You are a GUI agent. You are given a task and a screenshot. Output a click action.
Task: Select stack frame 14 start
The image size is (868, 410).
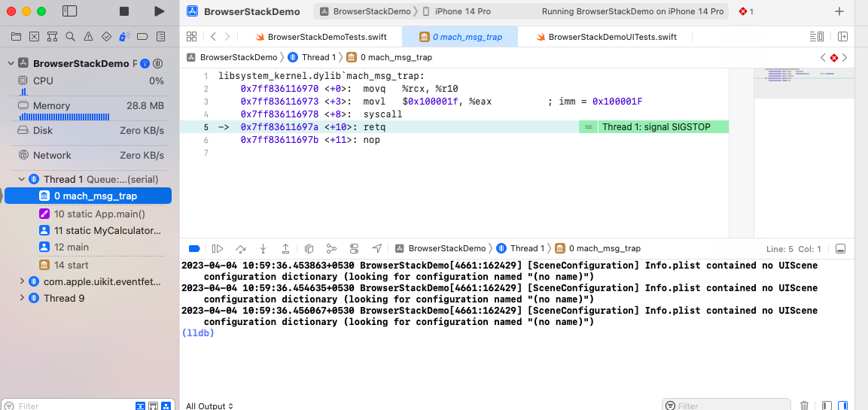[x=64, y=265]
